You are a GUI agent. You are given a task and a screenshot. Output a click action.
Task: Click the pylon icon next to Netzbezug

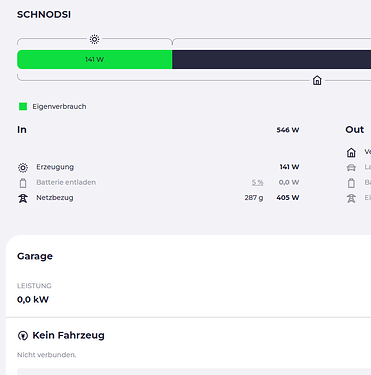pos(23,198)
